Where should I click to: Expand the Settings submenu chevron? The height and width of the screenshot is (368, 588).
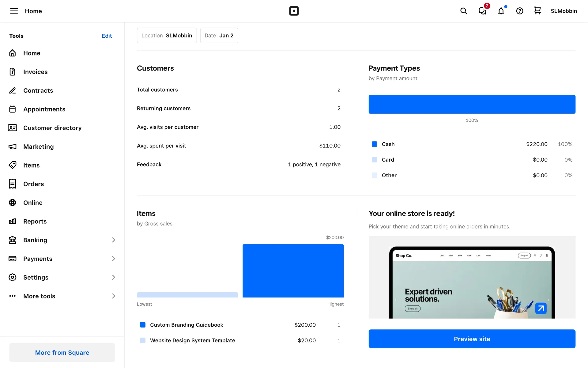(x=113, y=277)
